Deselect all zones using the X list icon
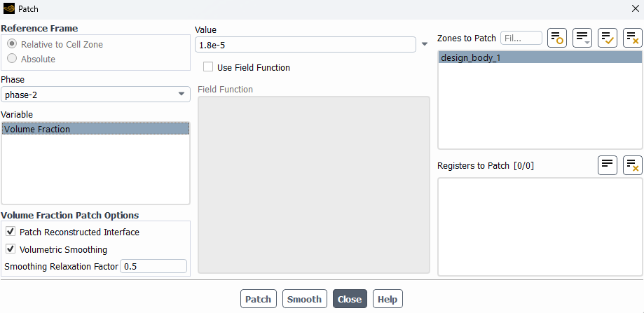This screenshot has width=644, height=313. 633,38
